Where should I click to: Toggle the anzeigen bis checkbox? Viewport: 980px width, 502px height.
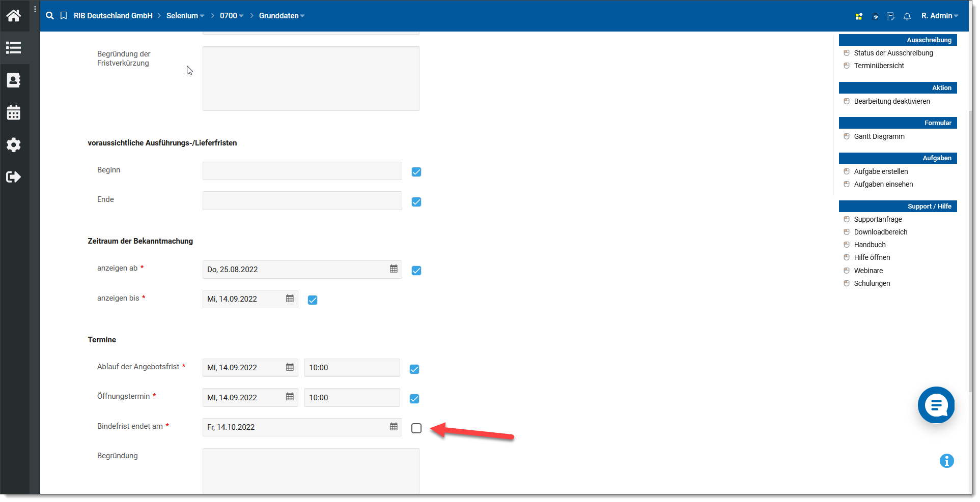(313, 300)
